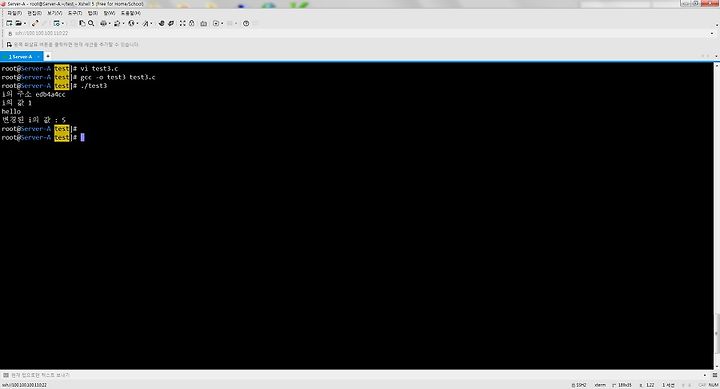The height and width of the screenshot is (389, 720).
Task: Open the 파일(F) menu
Action: point(14,13)
